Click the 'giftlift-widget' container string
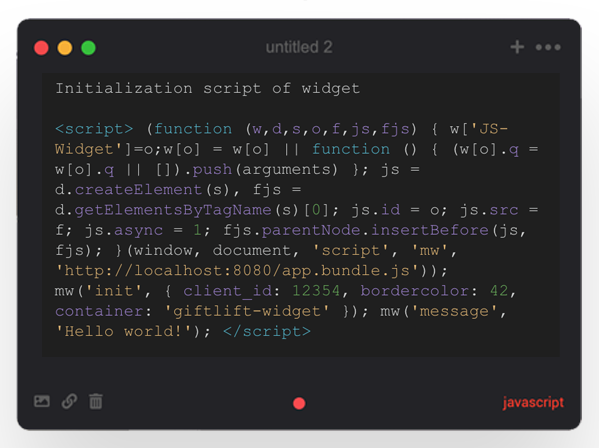 pyautogui.click(x=247, y=311)
